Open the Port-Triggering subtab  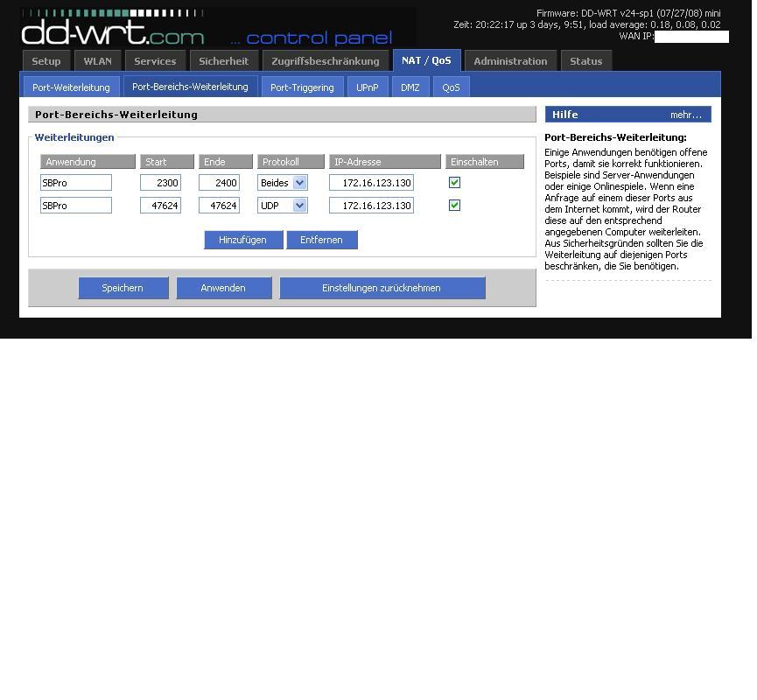[302, 87]
